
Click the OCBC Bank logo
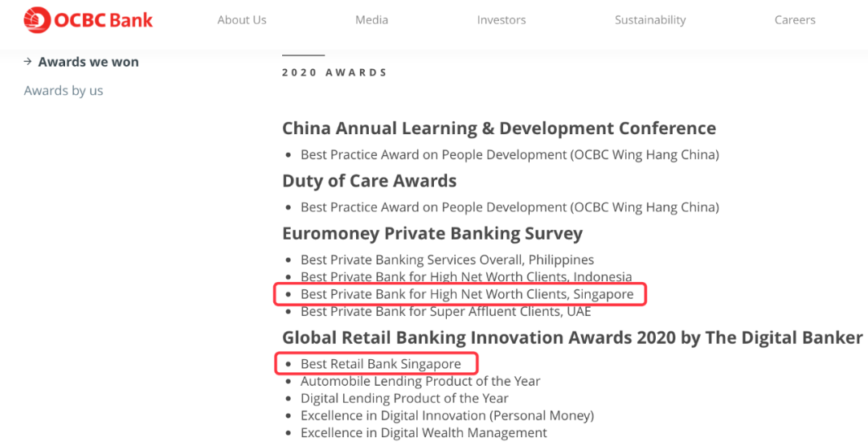(x=88, y=20)
